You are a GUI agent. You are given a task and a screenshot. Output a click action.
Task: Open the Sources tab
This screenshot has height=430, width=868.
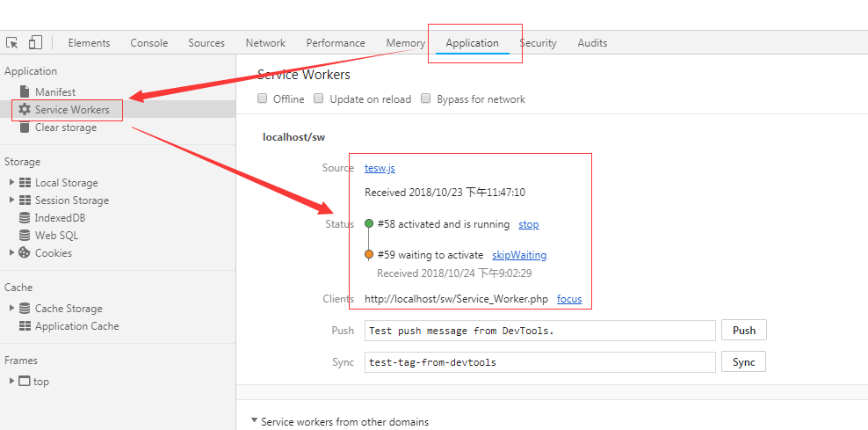pos(206,43)
